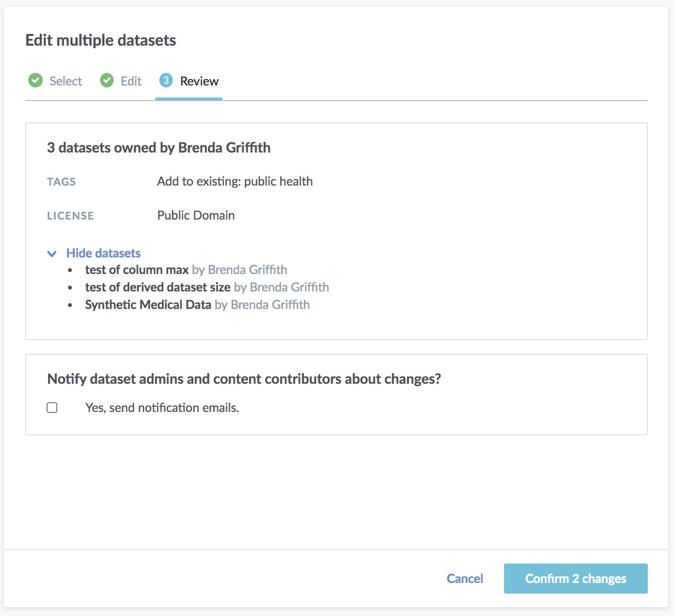Viewport: 674px width, 616px height.
Task: Click Confirm 2 changes button
Action: (x=576, y=579)
